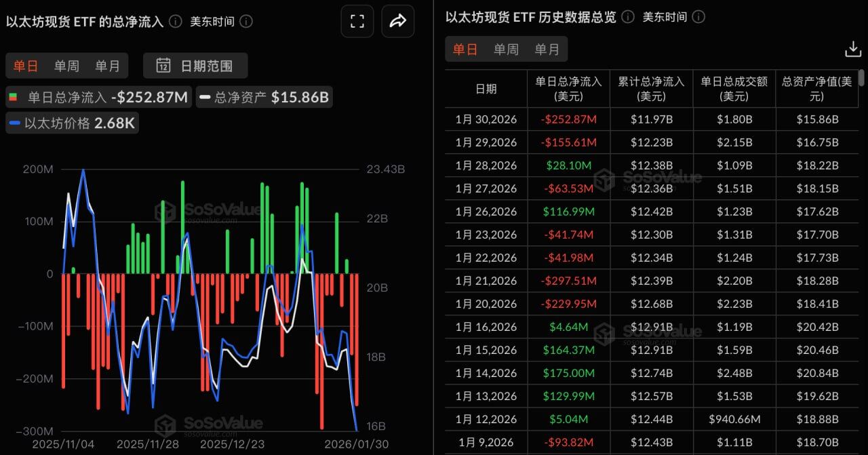The height and width of the screenshot is (455, 868).
Task: Expand the chart to fullscreen
Action: pos(357,21)
